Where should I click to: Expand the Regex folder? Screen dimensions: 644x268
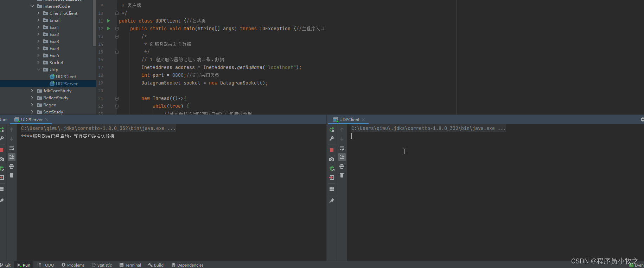(x=32, y=105)
